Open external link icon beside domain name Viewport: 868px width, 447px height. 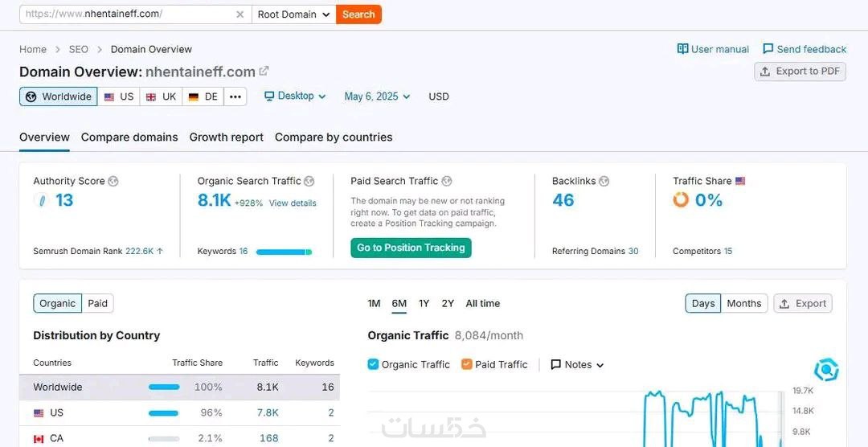(x=264, y=72)
